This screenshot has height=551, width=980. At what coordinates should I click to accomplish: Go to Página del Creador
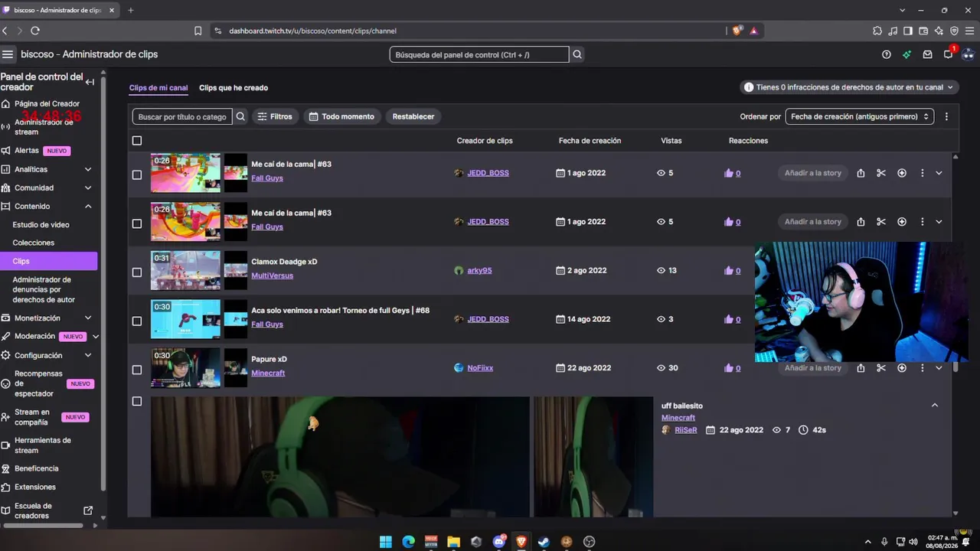(47, 103)
